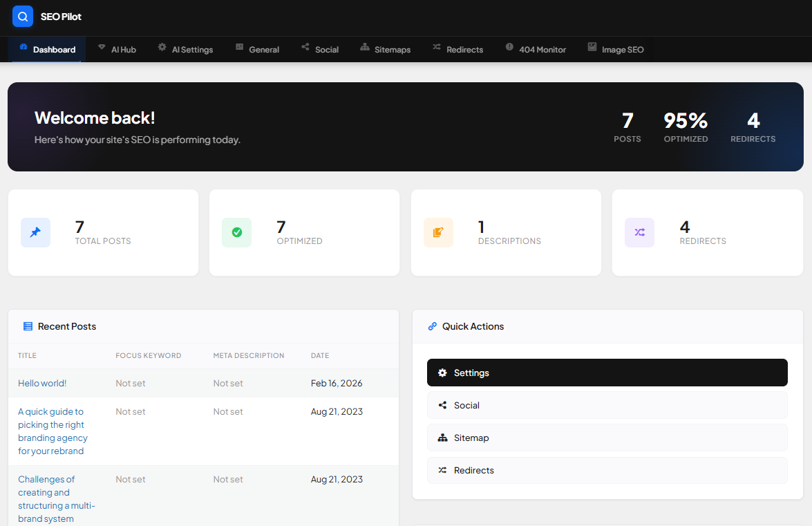Click the purple shuffle icon on Redirects card

point(639,232)
